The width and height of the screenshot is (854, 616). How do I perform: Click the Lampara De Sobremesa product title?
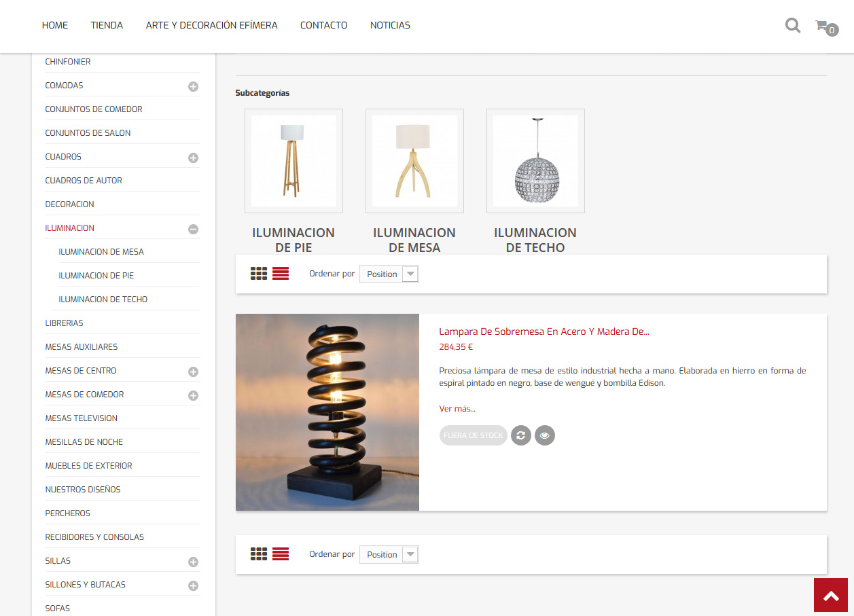[x=544, y=331]
